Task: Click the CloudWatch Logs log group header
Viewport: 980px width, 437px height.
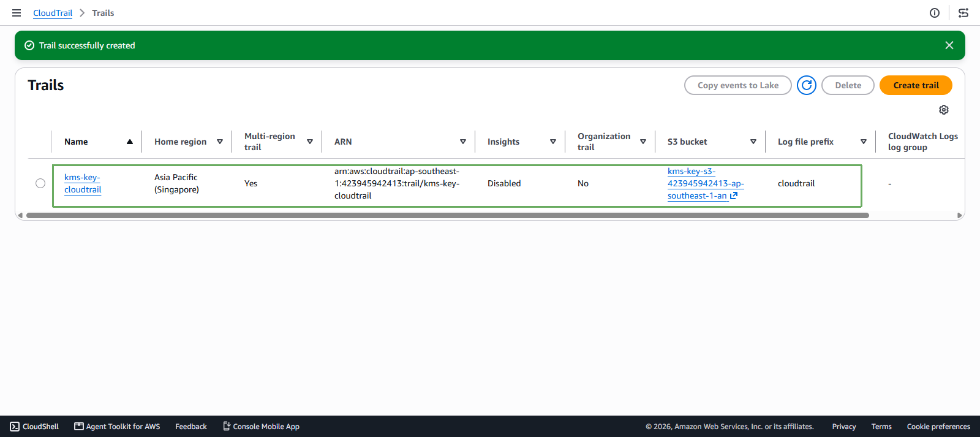Action: pos(923,142)
